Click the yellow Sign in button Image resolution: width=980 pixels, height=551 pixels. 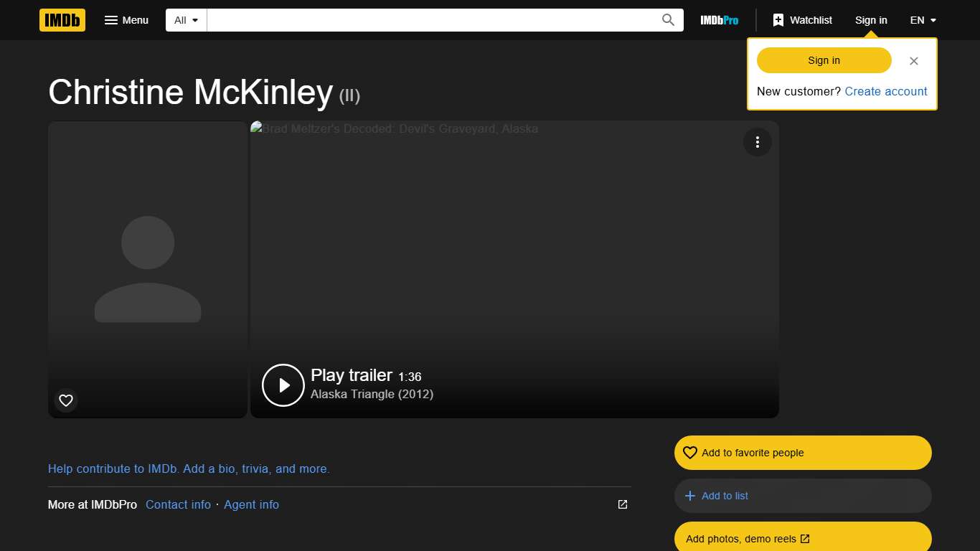pos(823,60)
